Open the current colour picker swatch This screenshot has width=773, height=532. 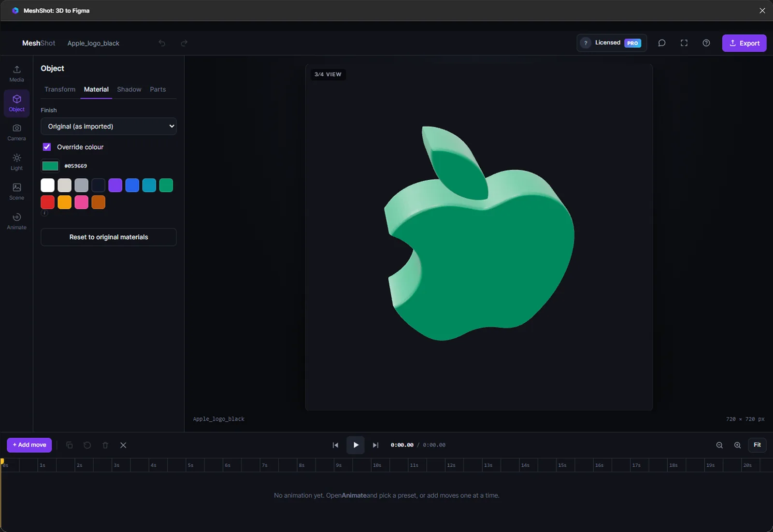tap(50, 166)
